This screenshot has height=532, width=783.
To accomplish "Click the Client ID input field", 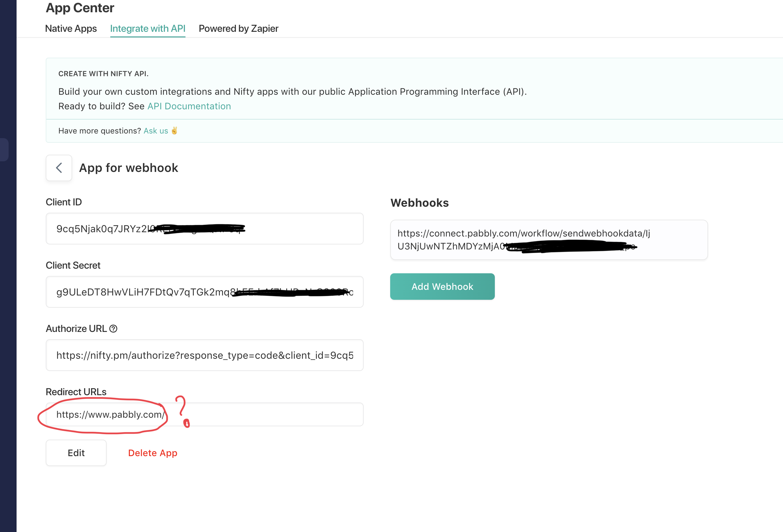I will pyautogui.click(x=205, y=229).
